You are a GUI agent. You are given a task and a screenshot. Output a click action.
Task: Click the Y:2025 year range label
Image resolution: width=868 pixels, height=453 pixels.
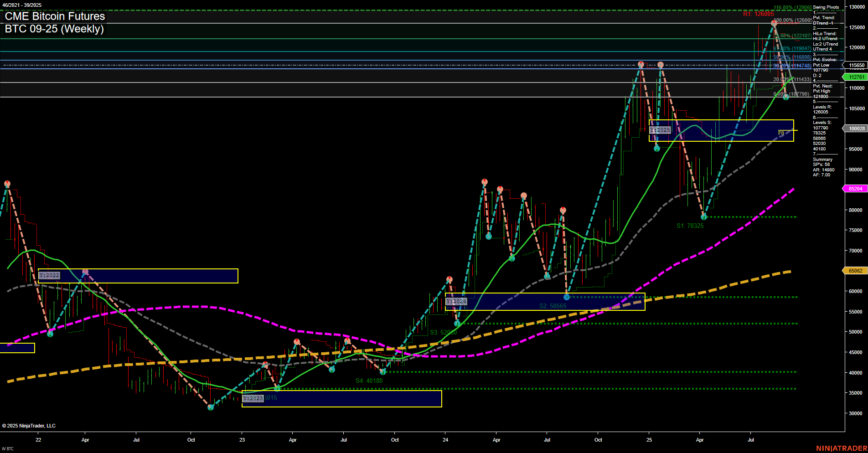tap(660, 130)
